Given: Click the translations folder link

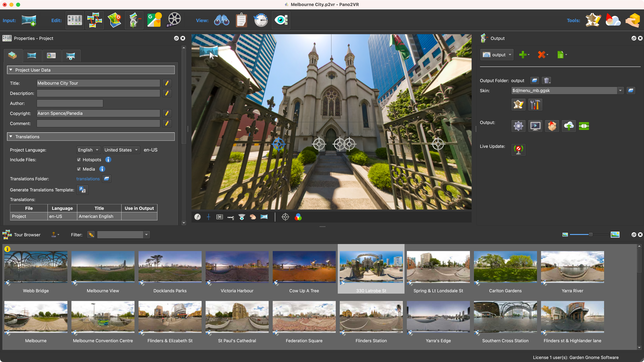Looking at the screenshot, I should 88,179.
